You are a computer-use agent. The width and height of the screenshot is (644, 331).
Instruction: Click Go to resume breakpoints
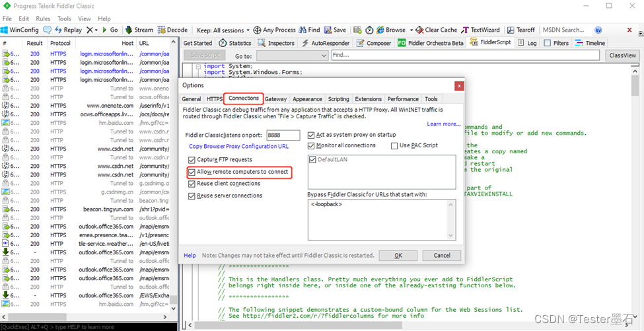(110, 30)
